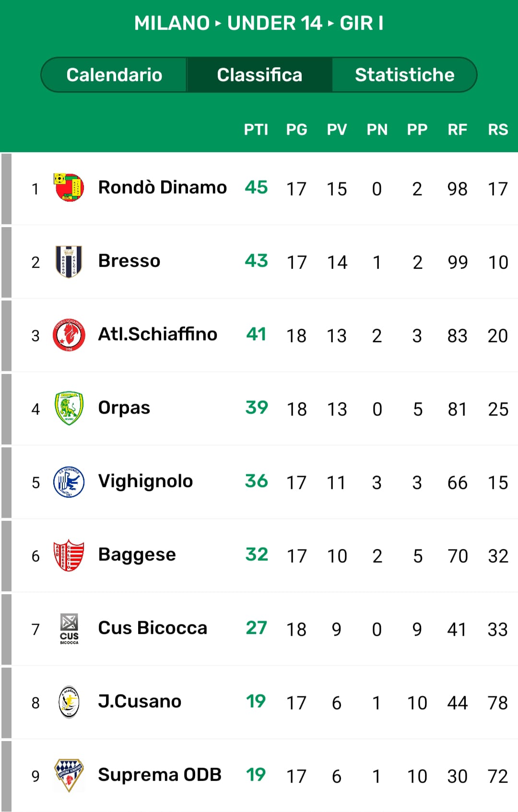Select the Classifica tab
This screenshot has height=812, width=518.
pos(259,75)
